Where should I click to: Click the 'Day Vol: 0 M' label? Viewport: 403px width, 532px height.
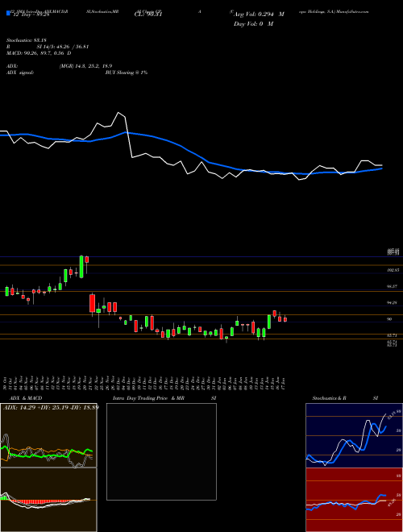253,24
